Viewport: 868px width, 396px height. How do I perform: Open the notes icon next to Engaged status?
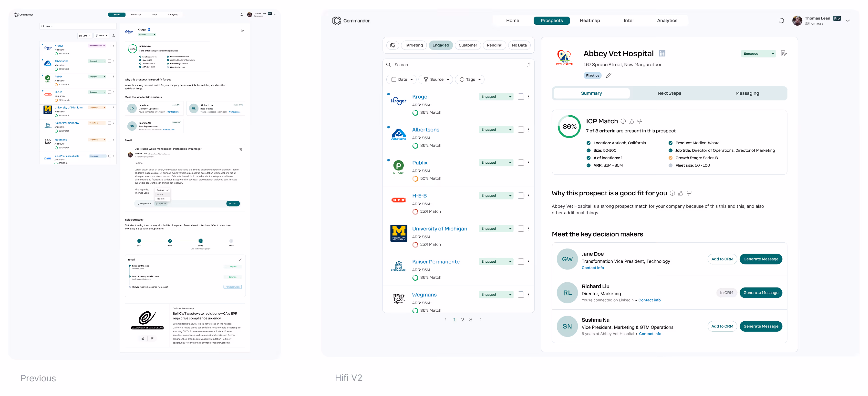(784, 54)
